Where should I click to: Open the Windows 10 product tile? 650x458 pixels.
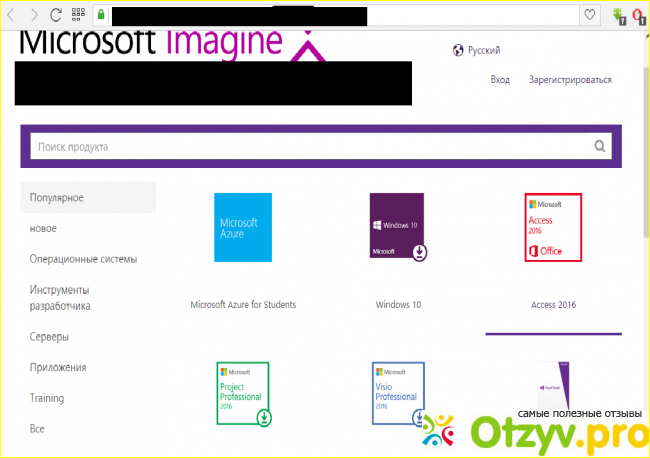[x=397, y=227]
